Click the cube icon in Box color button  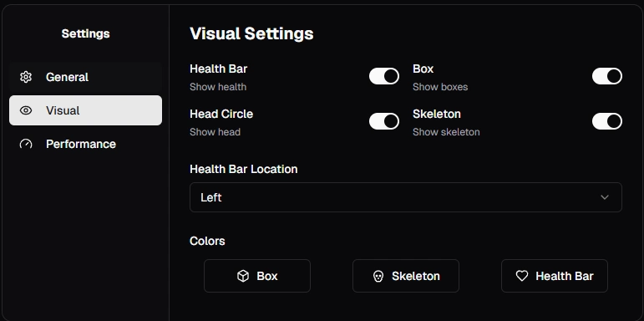243,276
